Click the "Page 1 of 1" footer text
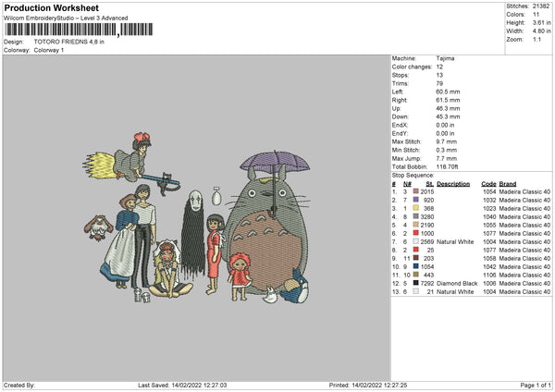 tap(536, 386)
